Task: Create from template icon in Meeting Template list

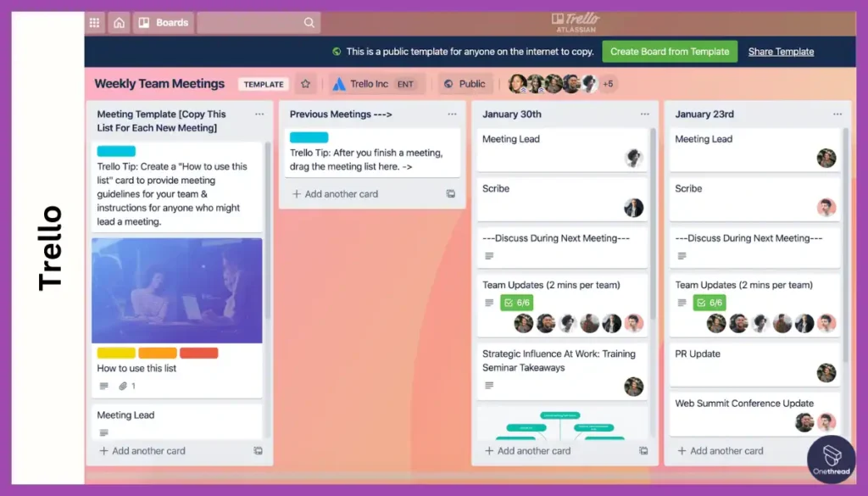Action: click(258, 450)
